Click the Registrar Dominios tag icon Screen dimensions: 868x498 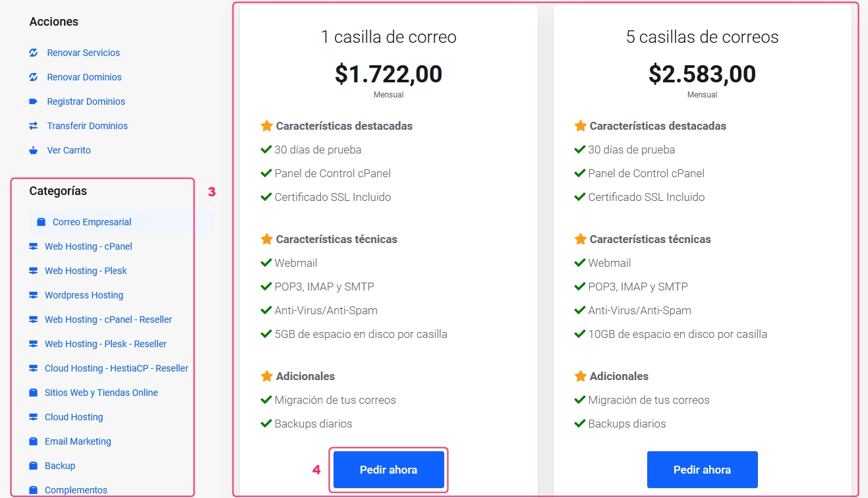pyautogui.click(x=34, y=101)
